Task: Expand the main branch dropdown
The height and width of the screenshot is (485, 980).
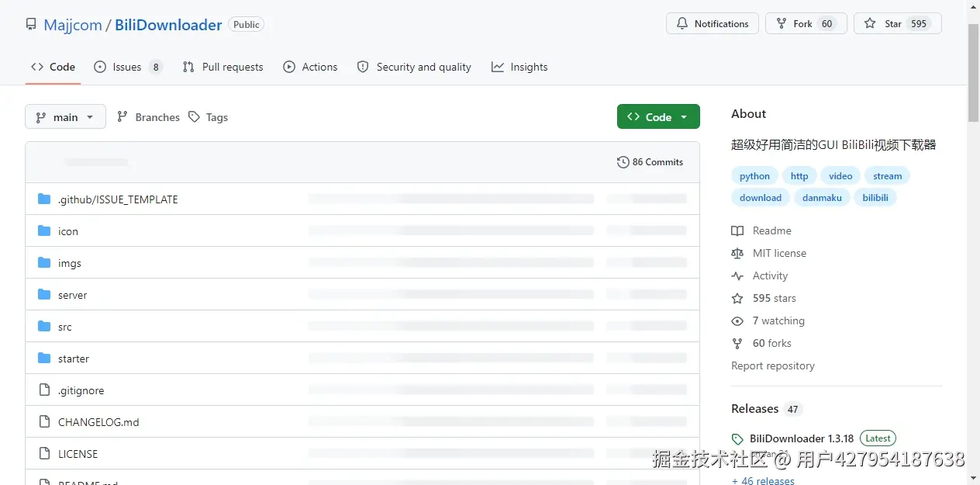Action: (65, 117)
